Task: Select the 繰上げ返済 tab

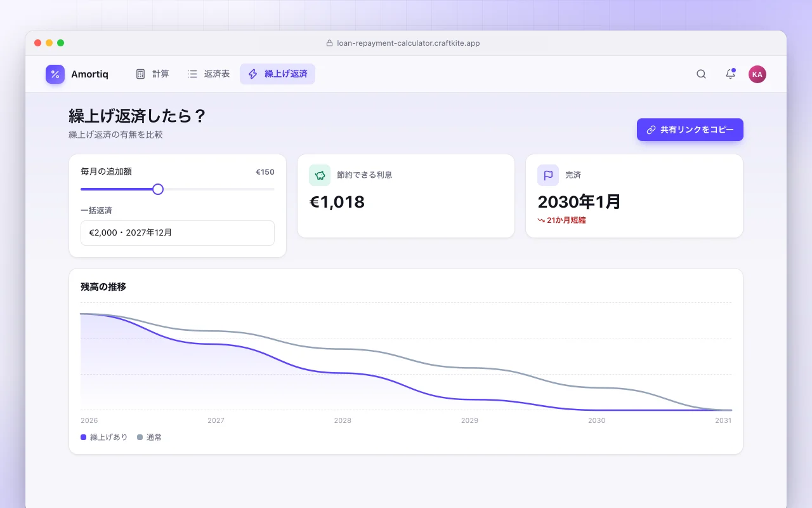Action: point(277,74)
